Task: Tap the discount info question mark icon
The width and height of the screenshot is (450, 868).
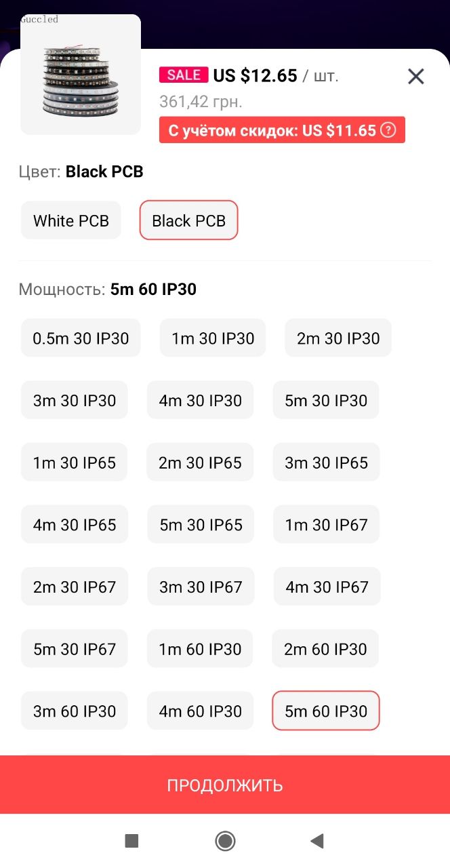Action: (388, 130)
